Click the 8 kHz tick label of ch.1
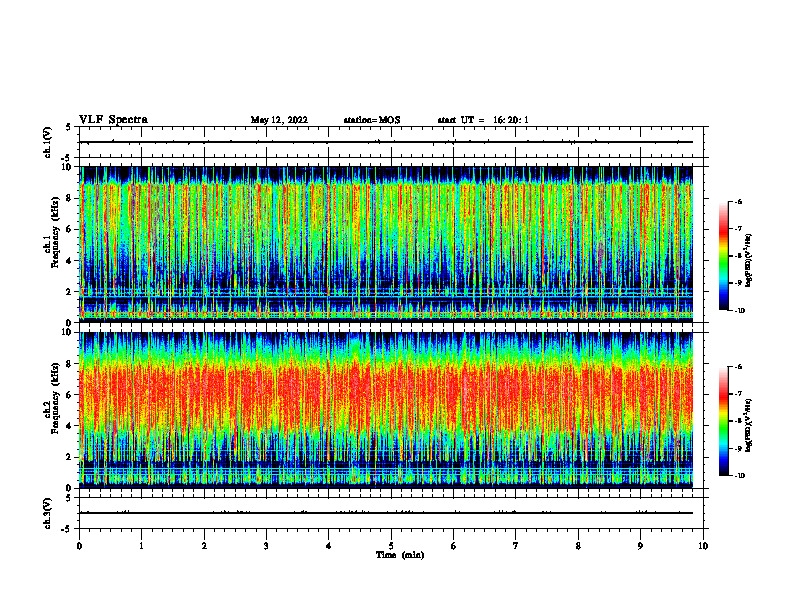Viewport: 792px width, 612px height. tap(70, 198)
